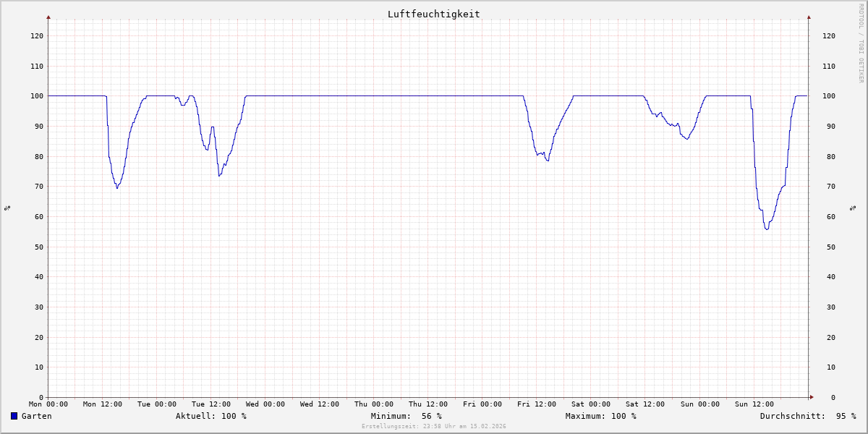Click the blue Garten legend color square
Viewport: 868px width, 434px height.
coord(14,416)
